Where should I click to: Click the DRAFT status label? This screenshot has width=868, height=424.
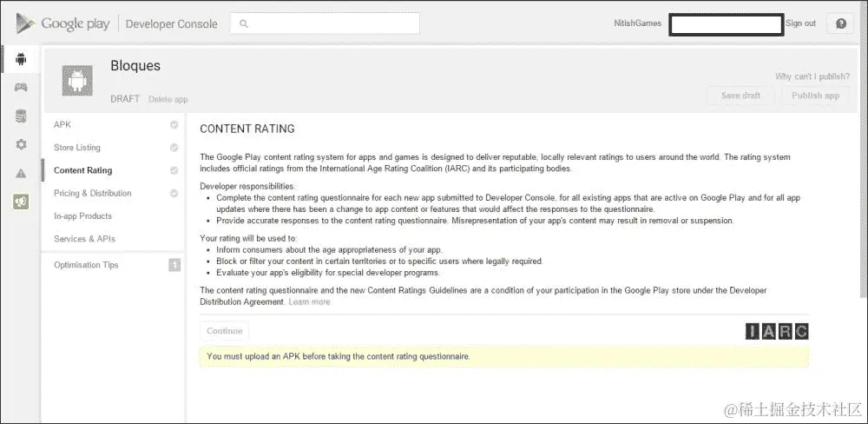tap(125, 99)
